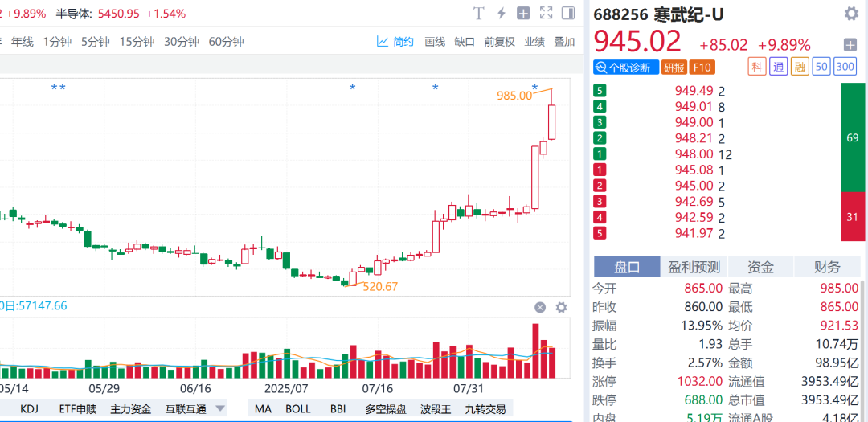The width and height of the screenshot is (868, 422).
Task: Click the 融 margin tag badge
Action: pyautogui.click(x=800, y=67)
